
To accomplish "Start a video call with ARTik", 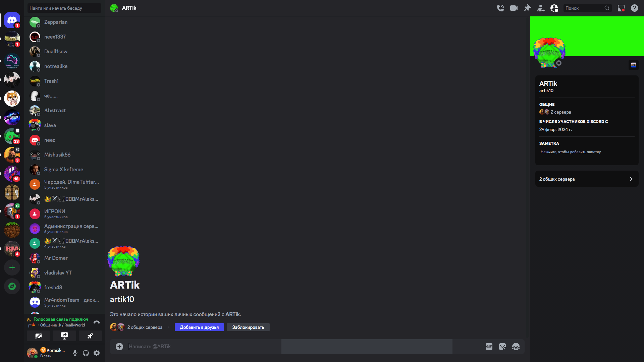I will pos(514,8).
